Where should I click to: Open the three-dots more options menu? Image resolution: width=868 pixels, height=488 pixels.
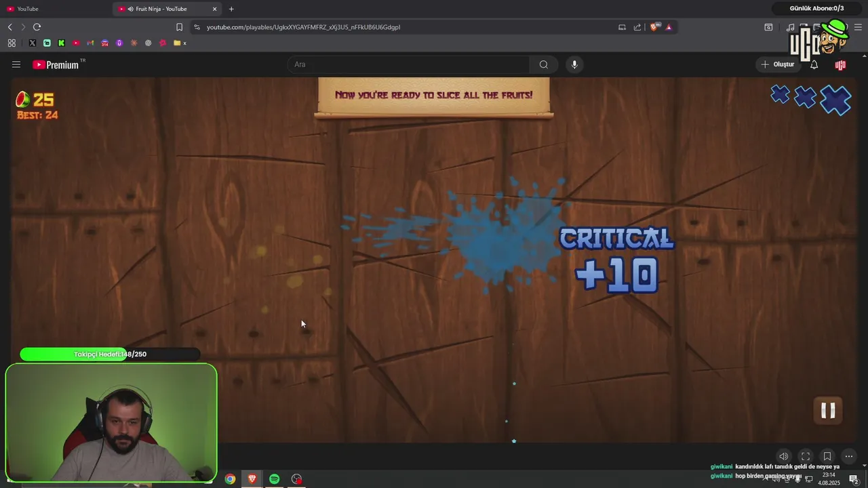coord(848,456)
